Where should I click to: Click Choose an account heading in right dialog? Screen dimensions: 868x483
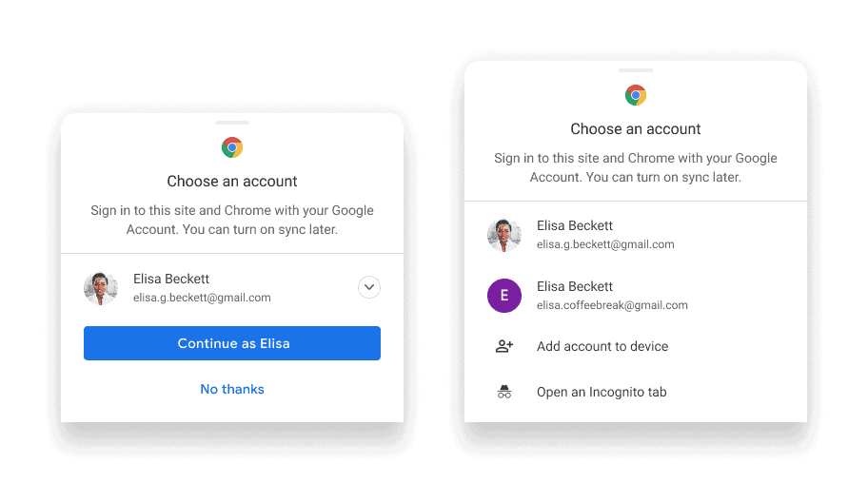tap(636, 129)
